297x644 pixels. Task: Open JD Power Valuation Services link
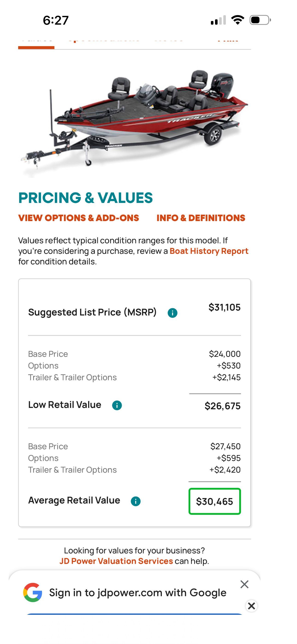(x=116, y=561)
